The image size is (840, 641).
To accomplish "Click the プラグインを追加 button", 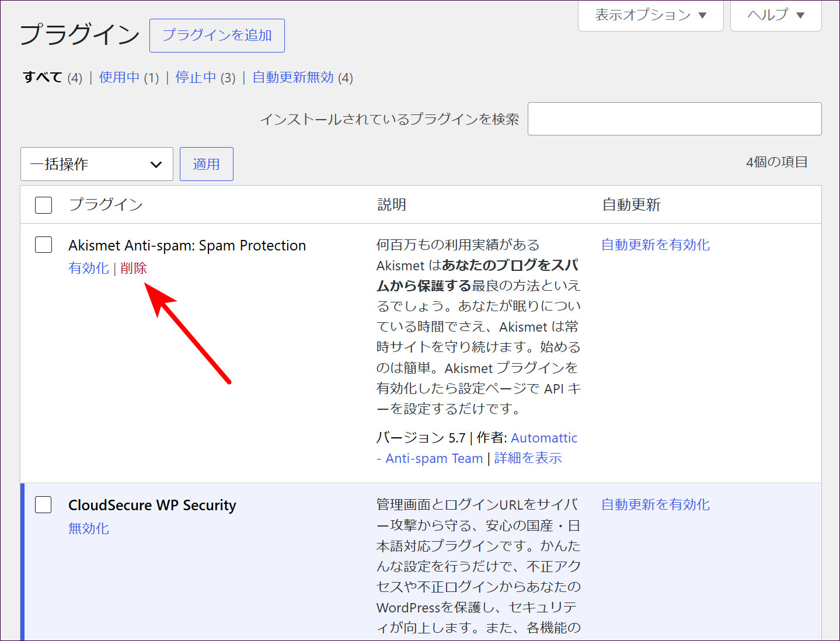I will tap(217, 36).
